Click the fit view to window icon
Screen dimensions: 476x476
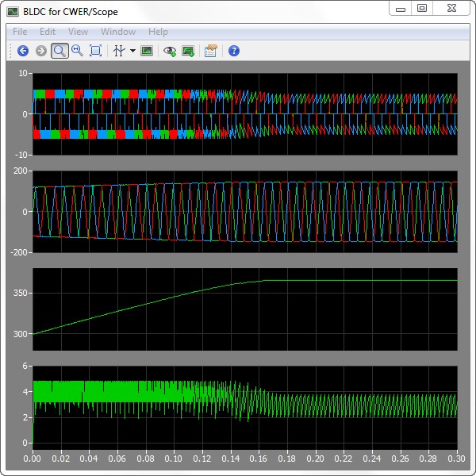tap(95, 51)
